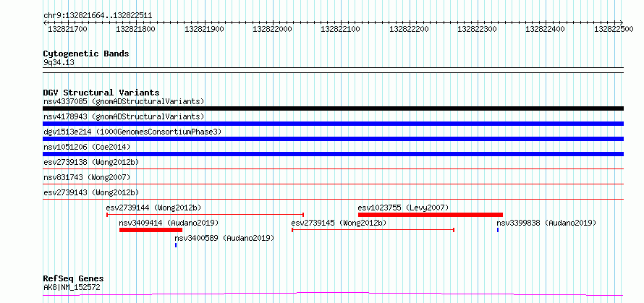644x303 pixels.
Task: Open the nsv3399838 Audano2019 variant label
Action: tap(546, 223)
